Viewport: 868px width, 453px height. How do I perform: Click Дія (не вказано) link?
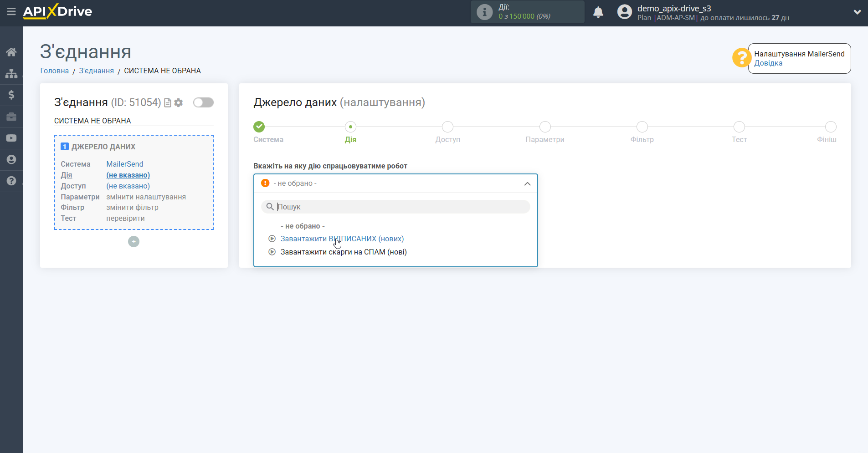[128, 175]
